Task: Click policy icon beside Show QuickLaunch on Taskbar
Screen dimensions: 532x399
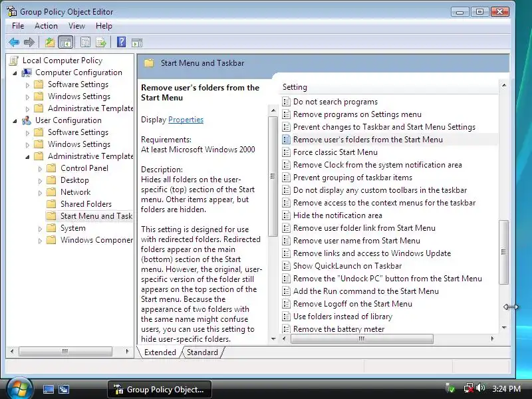Action: [287, 266]
